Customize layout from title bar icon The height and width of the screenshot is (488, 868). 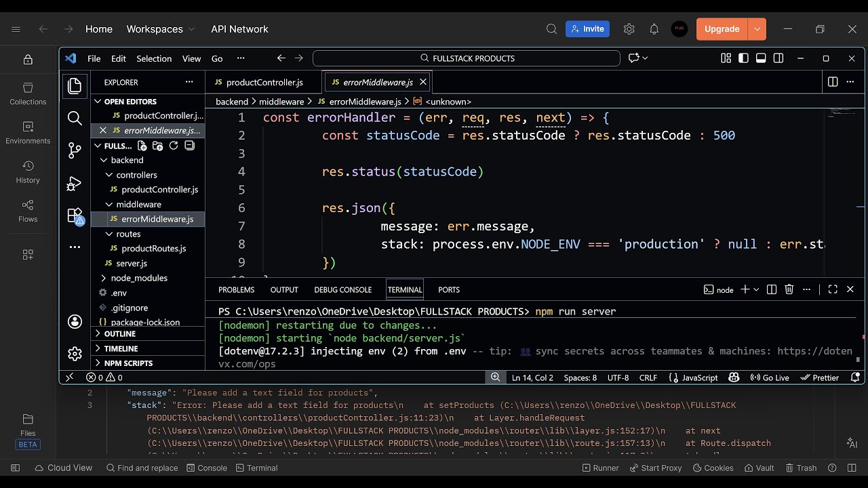pos(726,58)
